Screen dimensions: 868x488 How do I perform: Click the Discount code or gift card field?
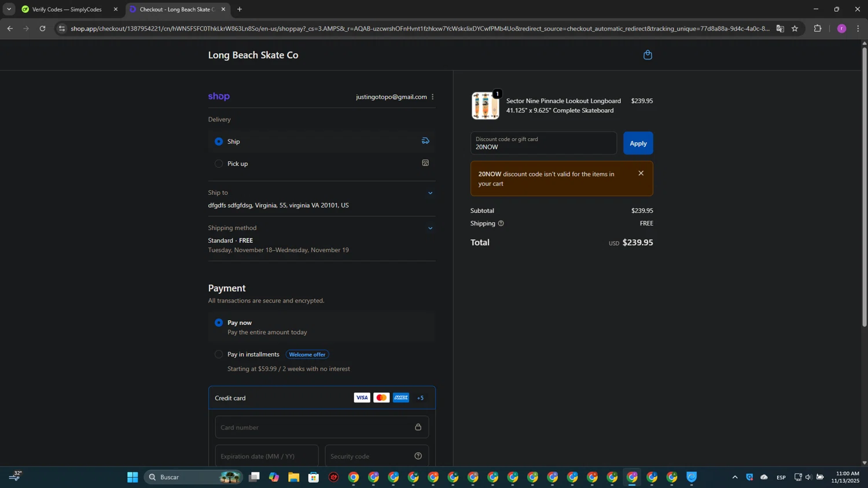pyautogui.click(x=543, y=143)
